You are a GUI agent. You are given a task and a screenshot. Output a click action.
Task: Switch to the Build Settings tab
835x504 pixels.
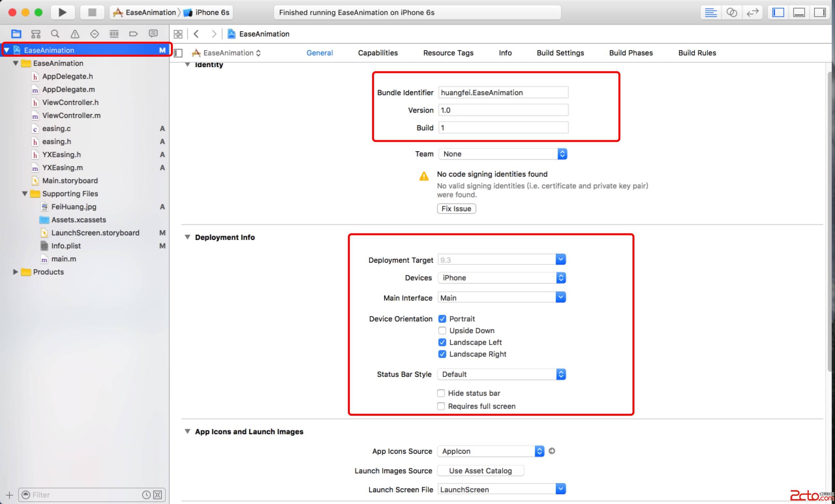tap(560, 53)
